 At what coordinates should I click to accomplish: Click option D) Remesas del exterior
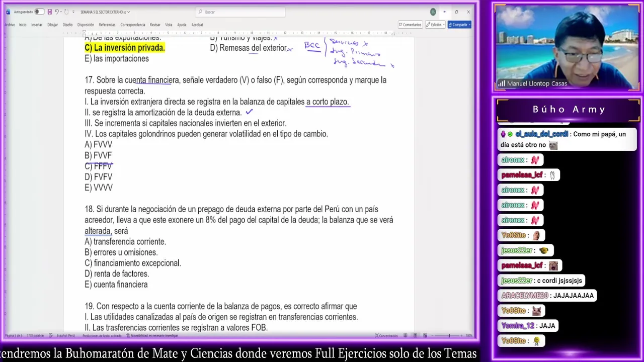tap(249, 48)
